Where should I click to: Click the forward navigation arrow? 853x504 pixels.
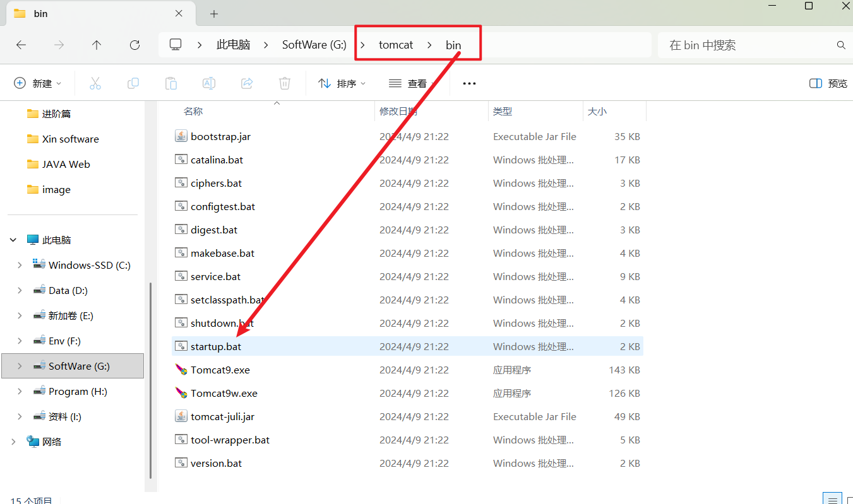[59, 45]
